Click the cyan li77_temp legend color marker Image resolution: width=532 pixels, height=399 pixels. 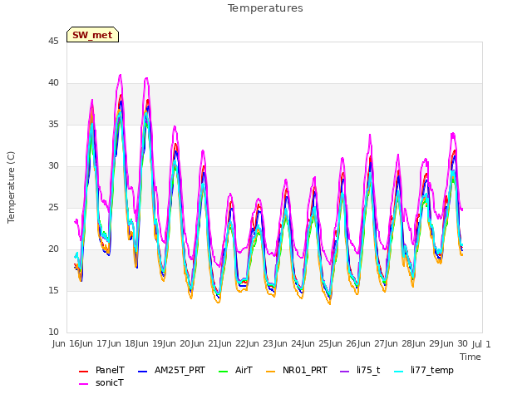point(399,372)
